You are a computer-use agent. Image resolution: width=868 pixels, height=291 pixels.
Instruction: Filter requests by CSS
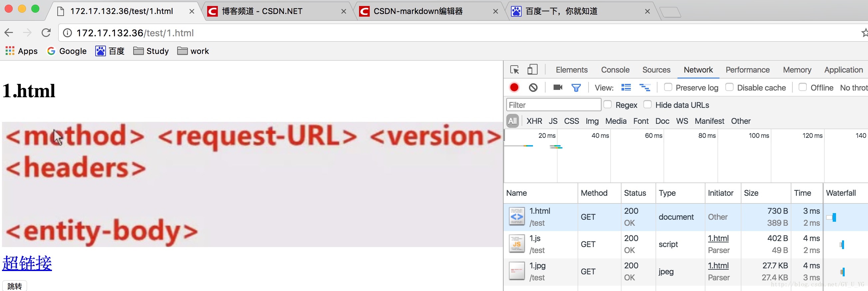coord(572,121)
